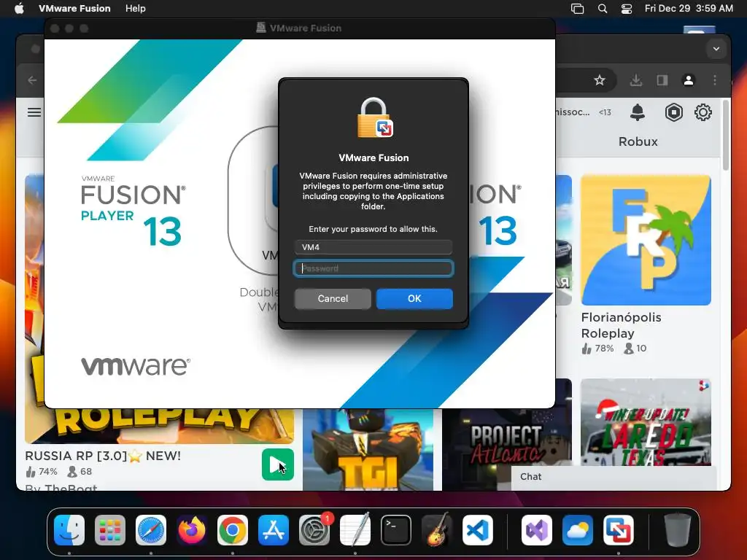Open the cloud weather app in the Dock

coord(578,530)
